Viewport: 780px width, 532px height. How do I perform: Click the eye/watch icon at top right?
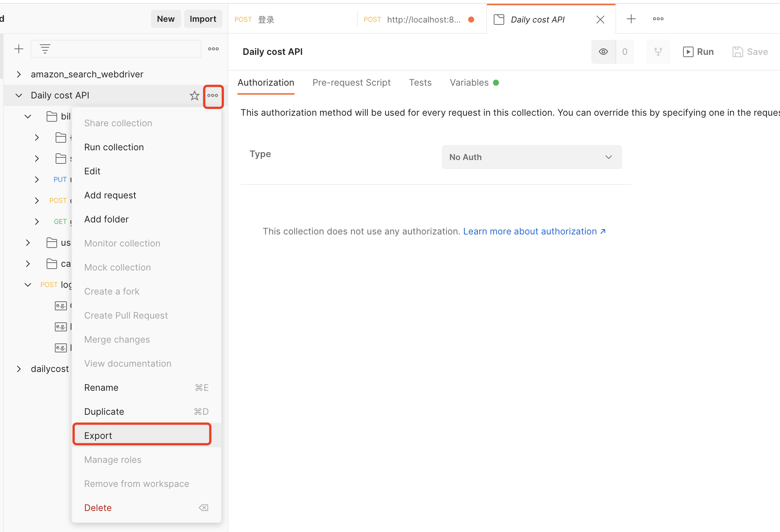[x=603, y=51]
